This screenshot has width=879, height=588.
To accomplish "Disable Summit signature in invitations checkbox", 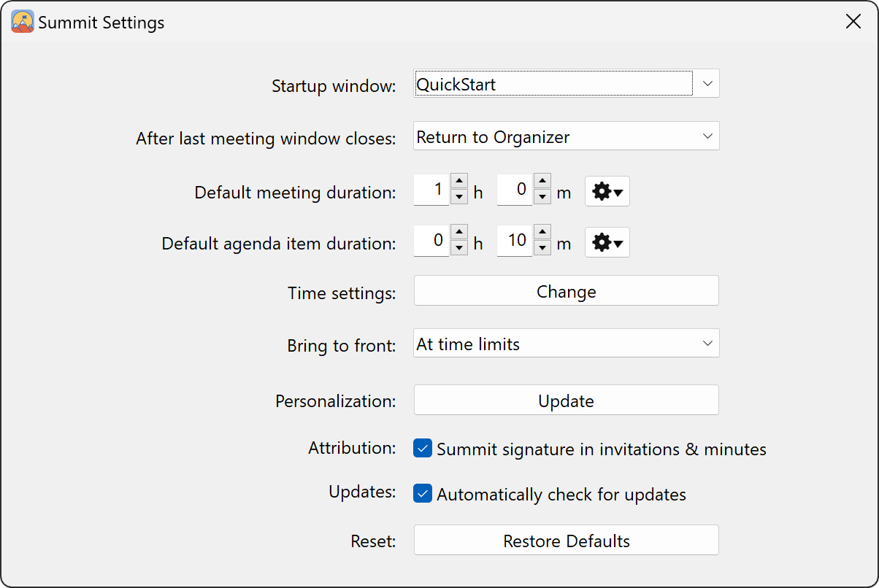I will pyautogui.click(x=423, y=448).
